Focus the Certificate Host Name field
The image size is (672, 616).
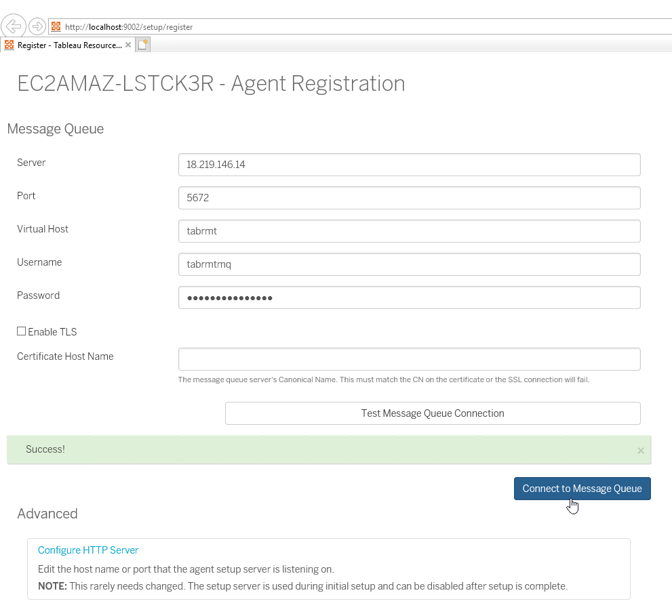409,359
